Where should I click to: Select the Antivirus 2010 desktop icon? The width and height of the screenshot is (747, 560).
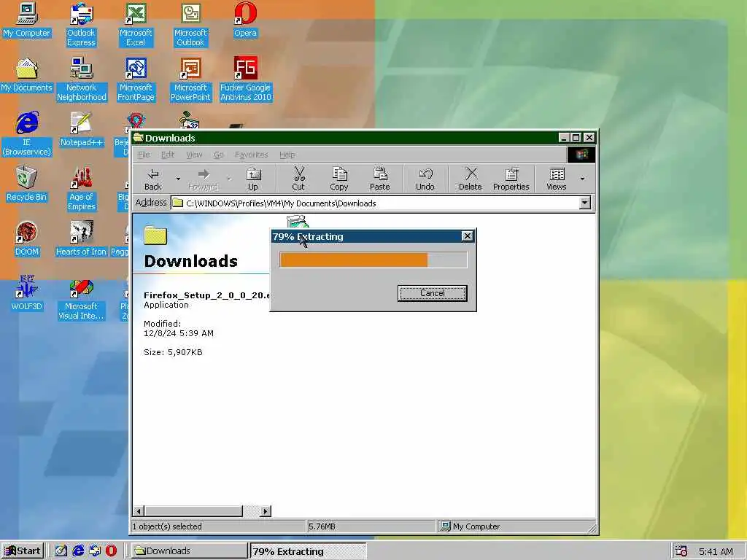245,79
